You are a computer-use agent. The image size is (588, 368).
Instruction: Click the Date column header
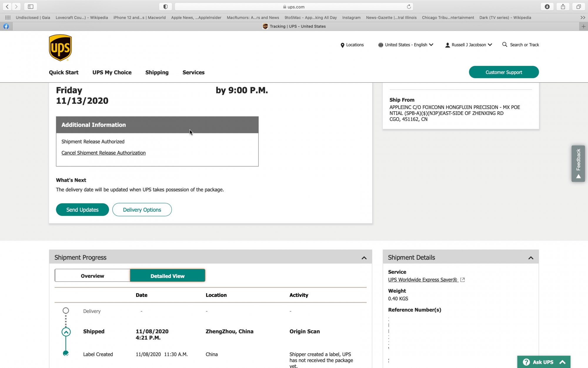(x=141, y=295)
